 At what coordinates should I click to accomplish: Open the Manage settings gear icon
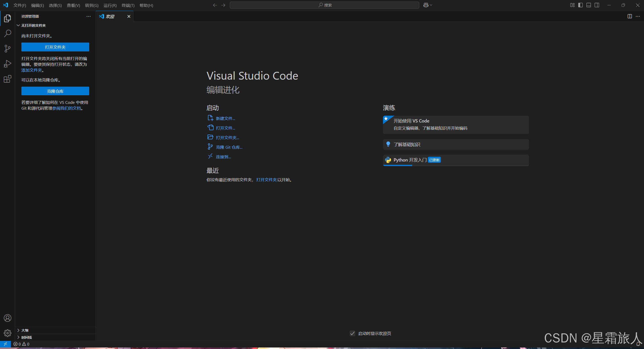coord(8,333)
